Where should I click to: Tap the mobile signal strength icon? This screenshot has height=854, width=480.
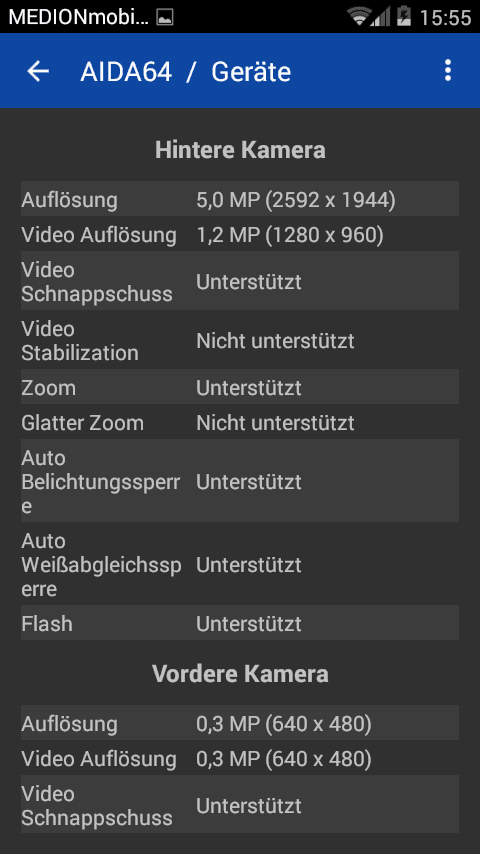tap(381, 16)
